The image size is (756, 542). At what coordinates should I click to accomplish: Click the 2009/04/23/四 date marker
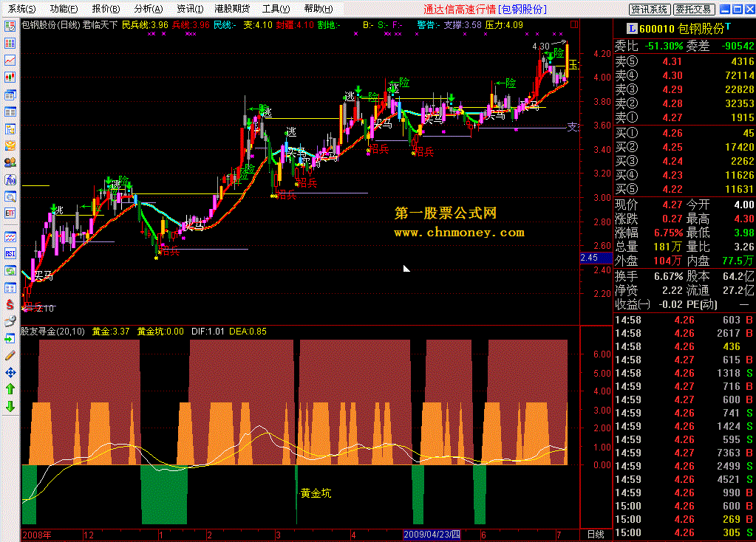click(x=432, y=535)
